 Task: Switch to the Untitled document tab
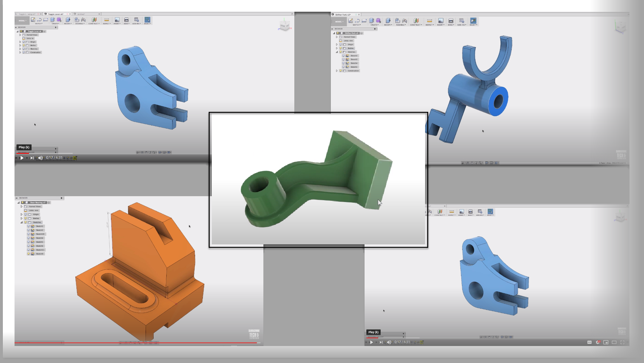81,14
